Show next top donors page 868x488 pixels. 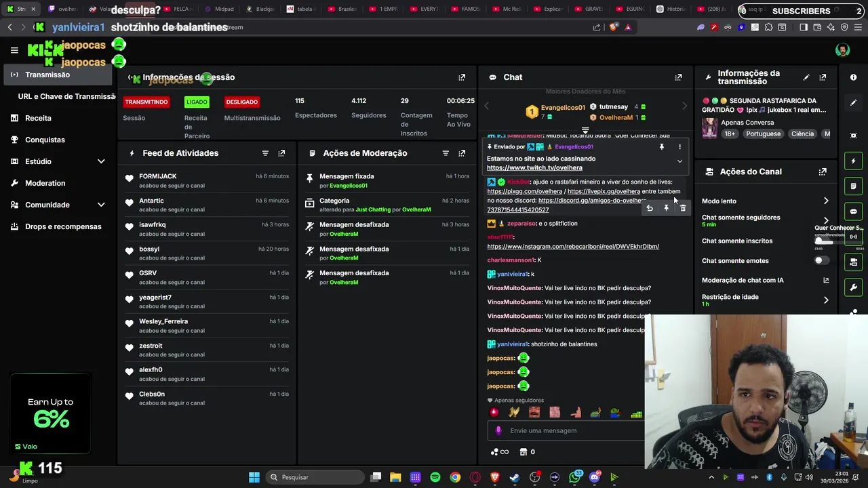point(684,106)
